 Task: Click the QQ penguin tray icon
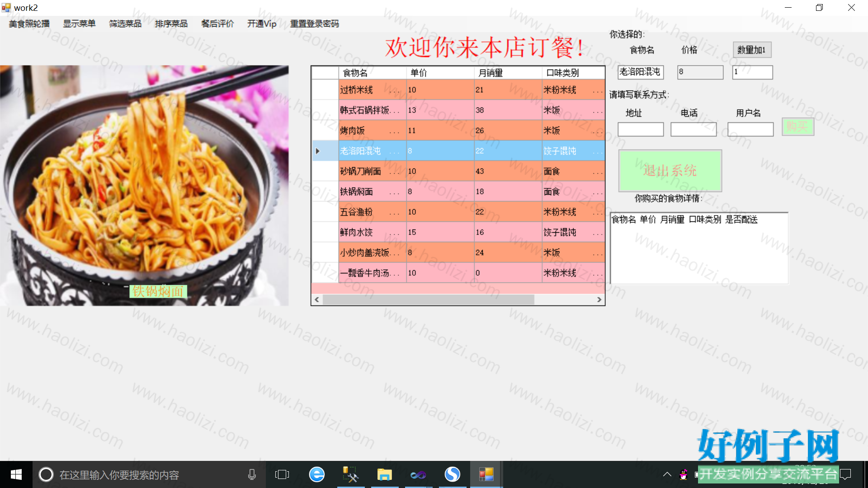pyautogui.click(x=684, y=474)
